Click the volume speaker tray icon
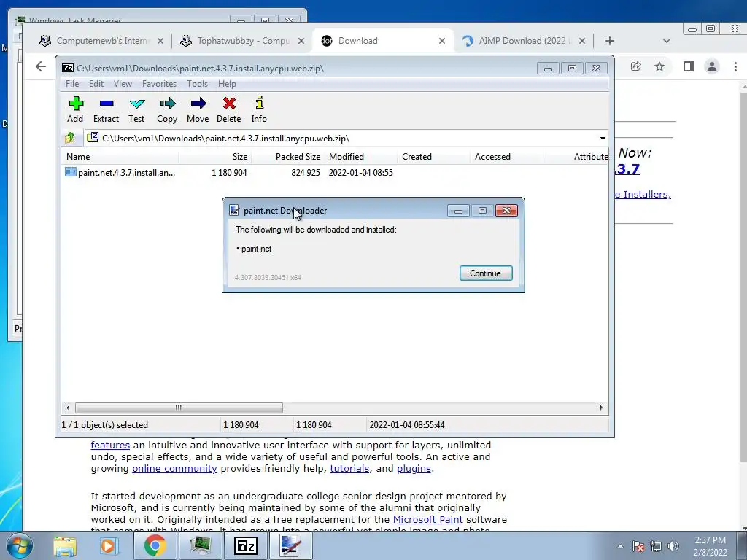The image size is (747, 560). click(673, 546)
